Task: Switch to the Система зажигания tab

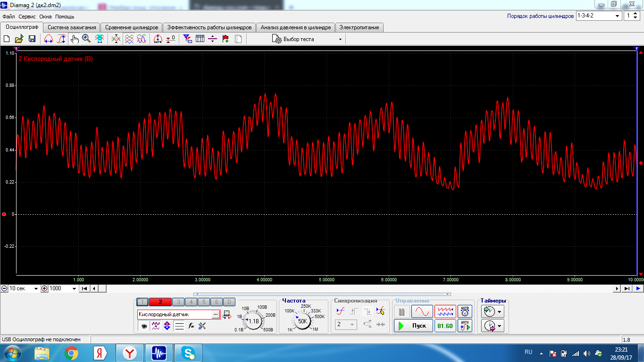Action: point(72,27)
